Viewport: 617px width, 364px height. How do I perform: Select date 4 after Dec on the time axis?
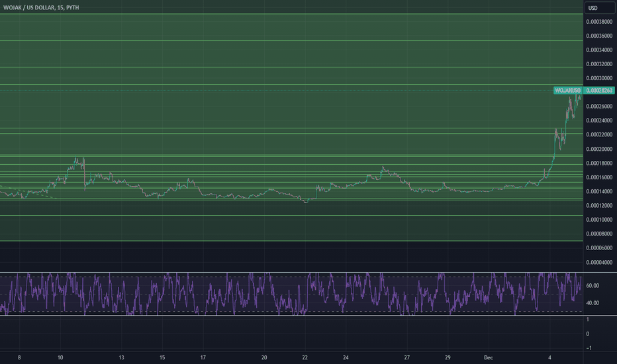[x=549, y=357]
